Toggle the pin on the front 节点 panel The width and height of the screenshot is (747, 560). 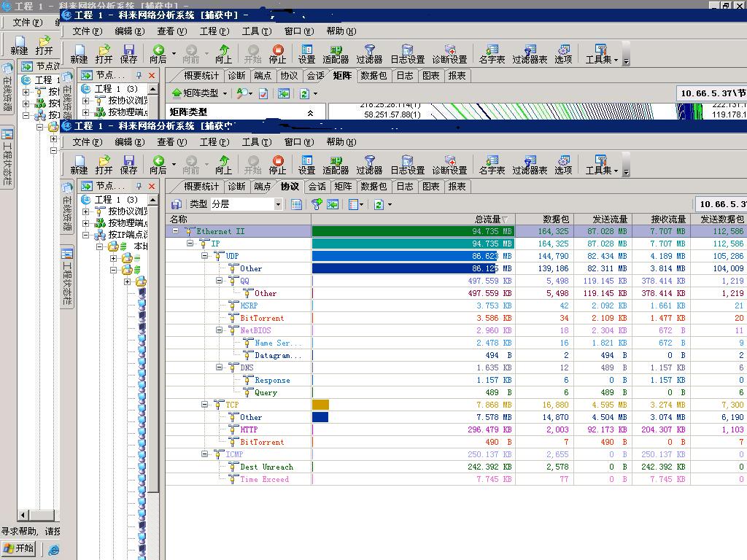pyautogui.click(x=139, y=186)
